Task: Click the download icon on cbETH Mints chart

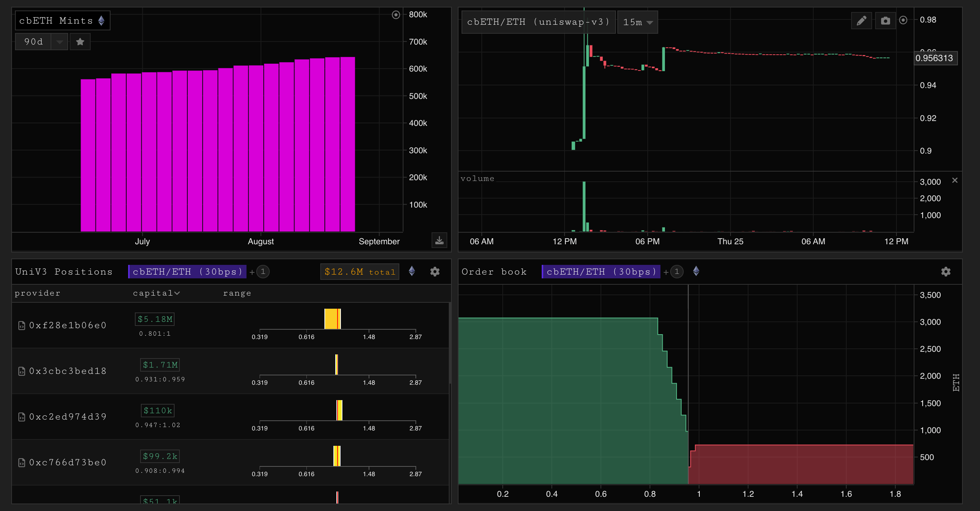Action: (439, 241)
